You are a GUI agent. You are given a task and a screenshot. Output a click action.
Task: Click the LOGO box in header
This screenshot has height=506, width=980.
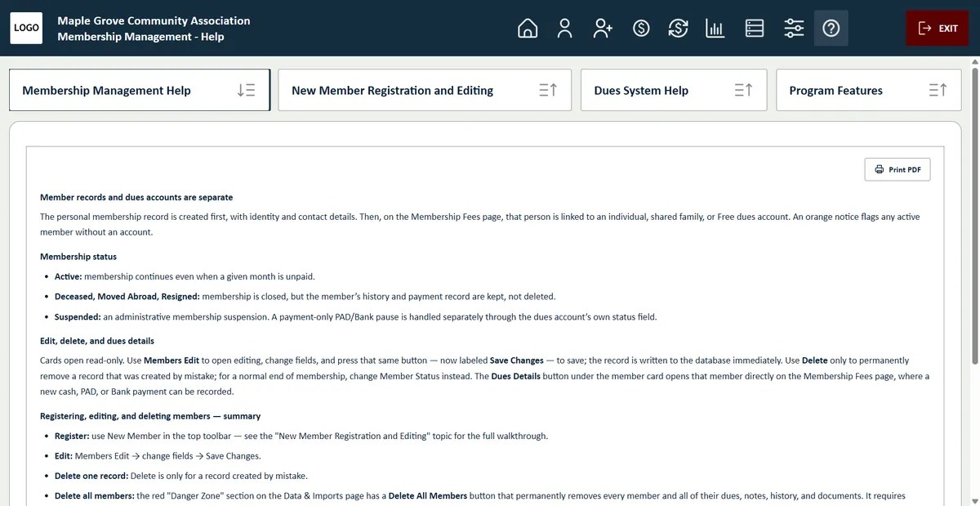(27, 28)
